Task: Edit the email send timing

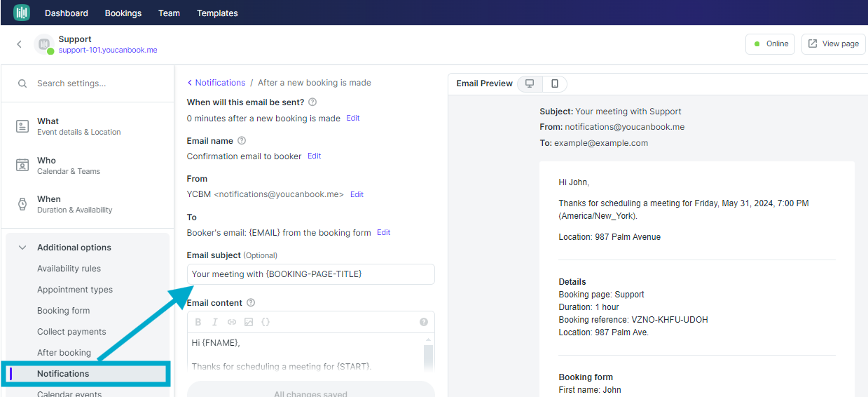Action: tap(353, 119)
